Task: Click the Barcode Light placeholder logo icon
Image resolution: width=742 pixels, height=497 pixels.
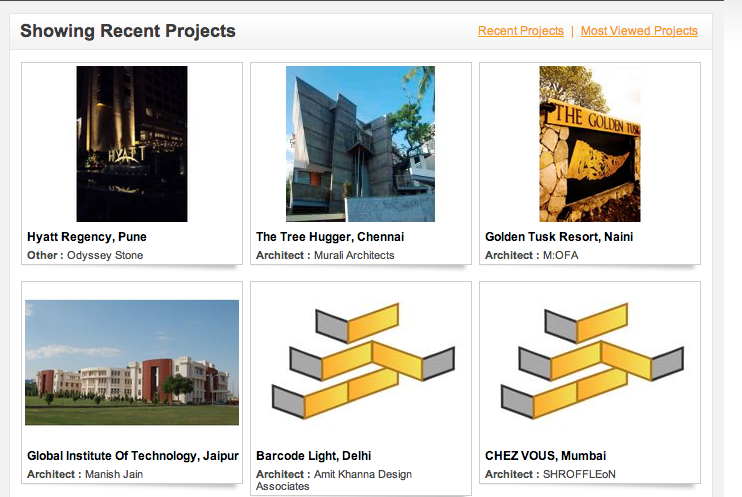Action: [363, 361]
